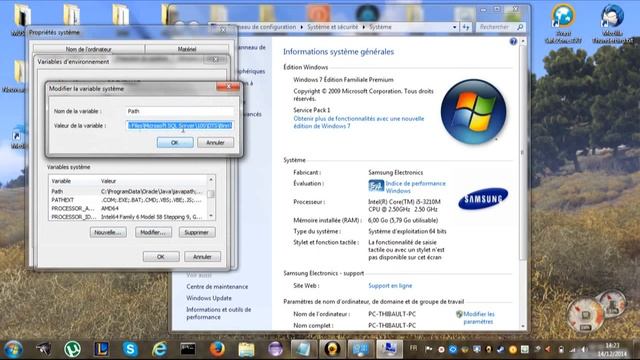The width and height of the screenshot is (640, 360).
Task: Click the network signal tray icon
Action: click(573, 349)
